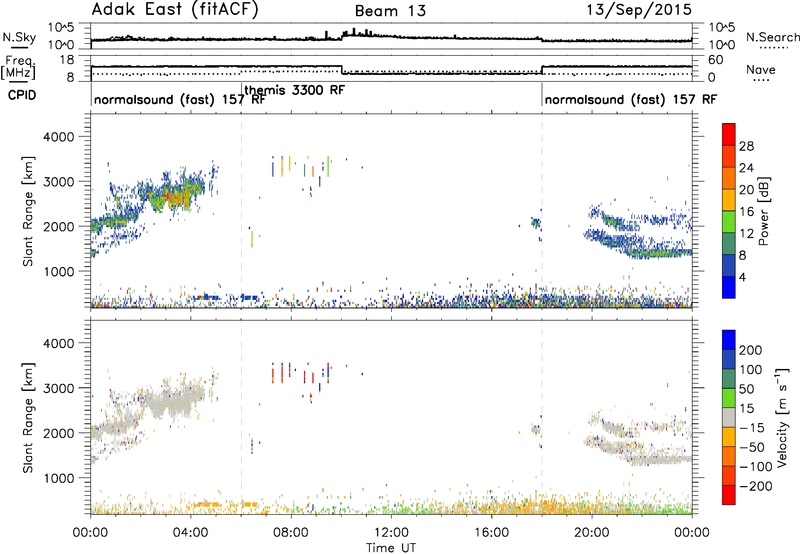The width and height of the screenshot is (800, 554).
Task: Click the "Slant Range [km]" label of velocity panel
Action: tap(28, 418)
